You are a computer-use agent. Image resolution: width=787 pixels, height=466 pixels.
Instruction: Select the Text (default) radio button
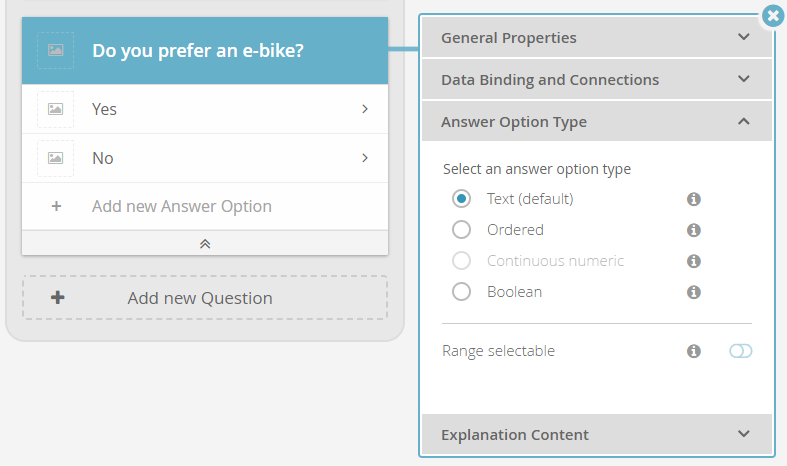(461, 199)
